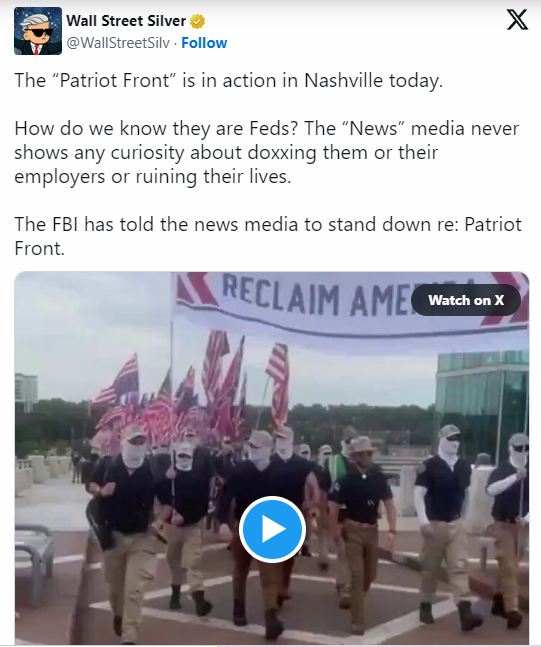The height and width of the screenshot is (647, 541).
Task: Click the gold verified badge icon
Action: point(197,21)
